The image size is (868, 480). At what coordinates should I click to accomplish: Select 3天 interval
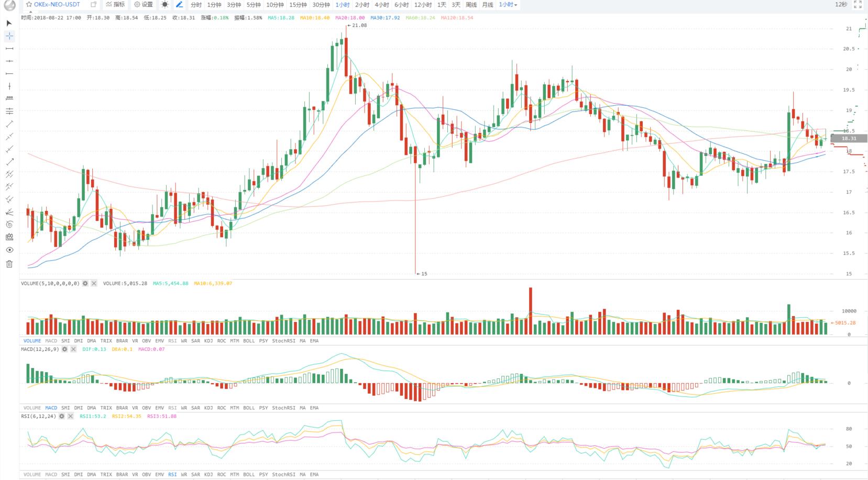coord(456,5)
